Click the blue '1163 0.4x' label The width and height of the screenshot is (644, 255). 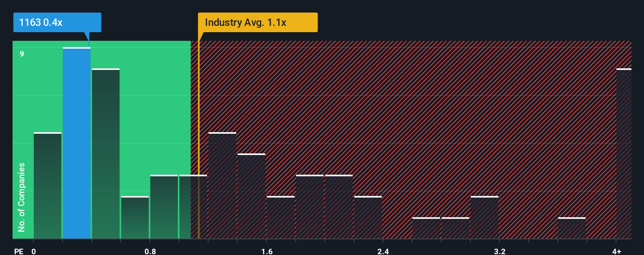pos(57,22)
